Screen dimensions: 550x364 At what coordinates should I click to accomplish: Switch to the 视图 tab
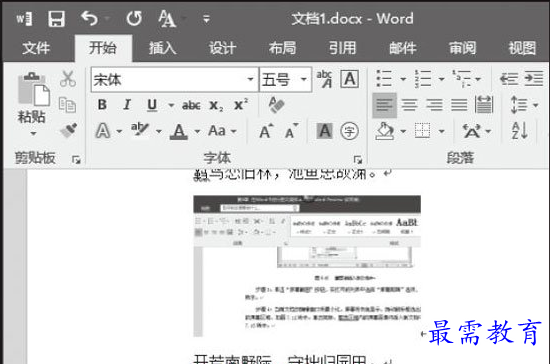(522, 48)
